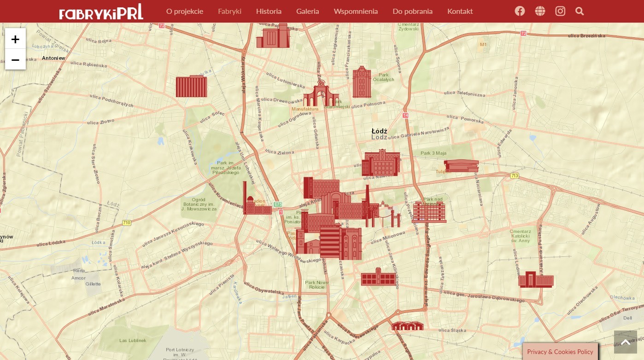The image size is (644, 360).
Task: Select low factory marker near Park Nowe Rokicie
Action: pos(379,277)
